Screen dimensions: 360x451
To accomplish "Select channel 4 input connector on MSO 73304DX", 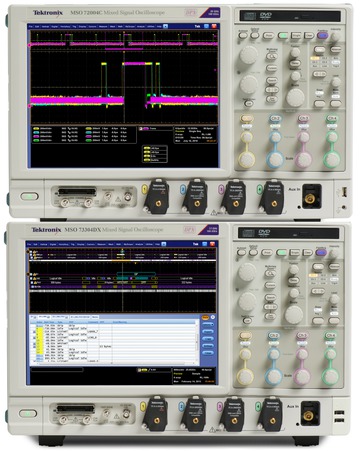I will [273, 421].
